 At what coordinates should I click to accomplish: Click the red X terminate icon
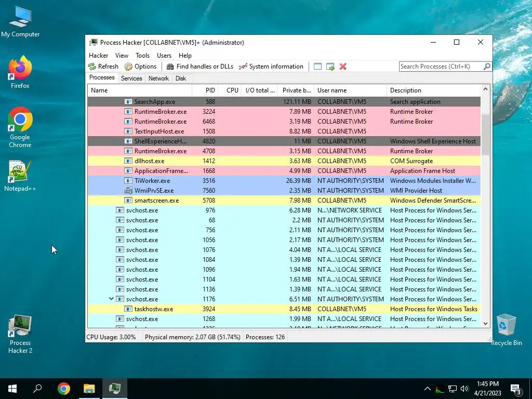coord(343,66)
